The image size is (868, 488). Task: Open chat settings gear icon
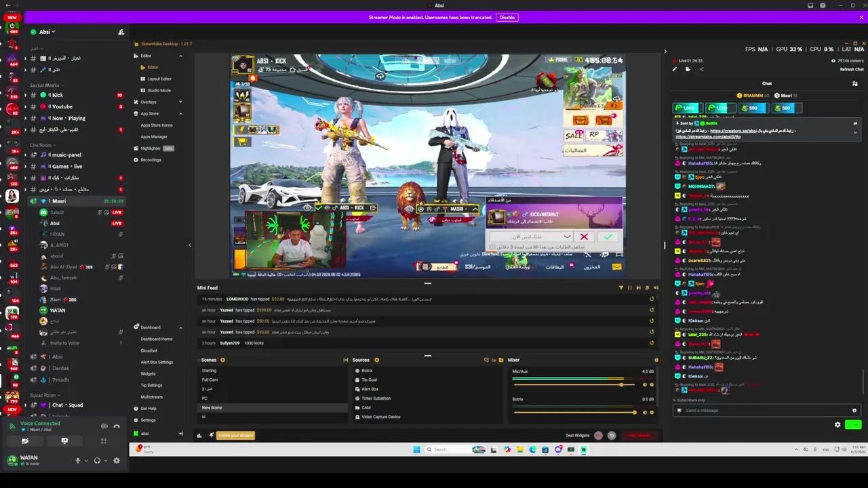click(837, 425)
